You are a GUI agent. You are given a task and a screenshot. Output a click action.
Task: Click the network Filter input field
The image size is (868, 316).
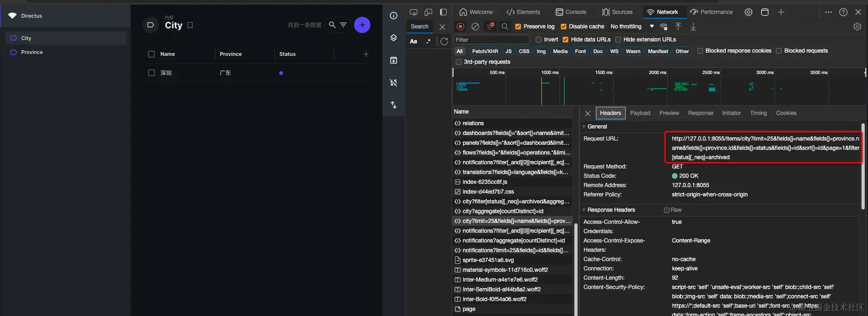(x=491, y=40)
